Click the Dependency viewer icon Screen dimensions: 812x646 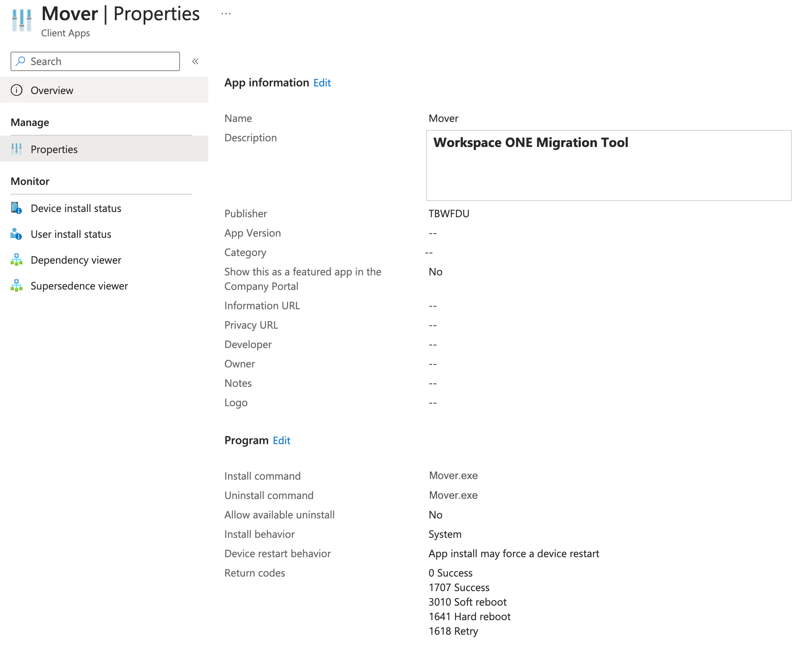click(x=17, y=260)
